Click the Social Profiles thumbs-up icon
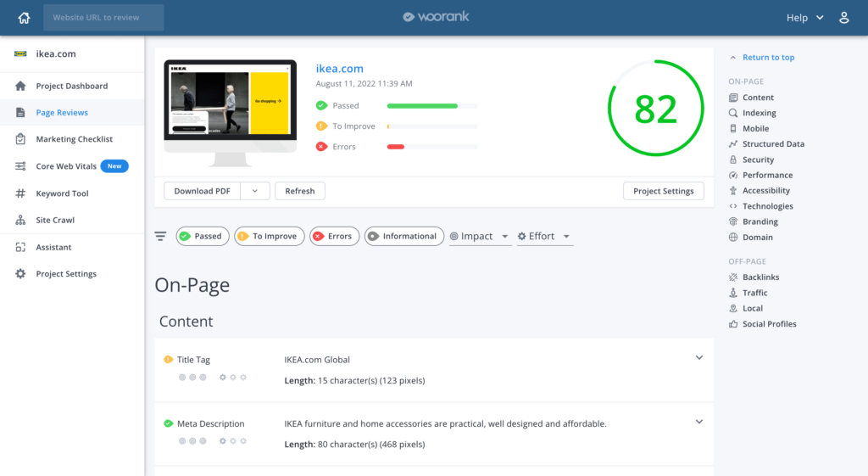The width and height of the screenshot is (868, 476). (x=733, y=324)
